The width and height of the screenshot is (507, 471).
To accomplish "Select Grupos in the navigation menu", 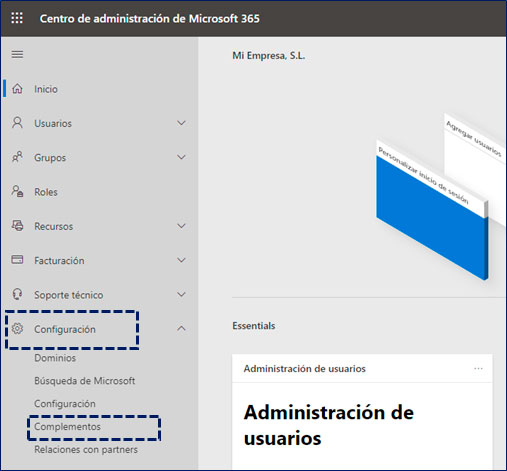I will tap(50, 158).
